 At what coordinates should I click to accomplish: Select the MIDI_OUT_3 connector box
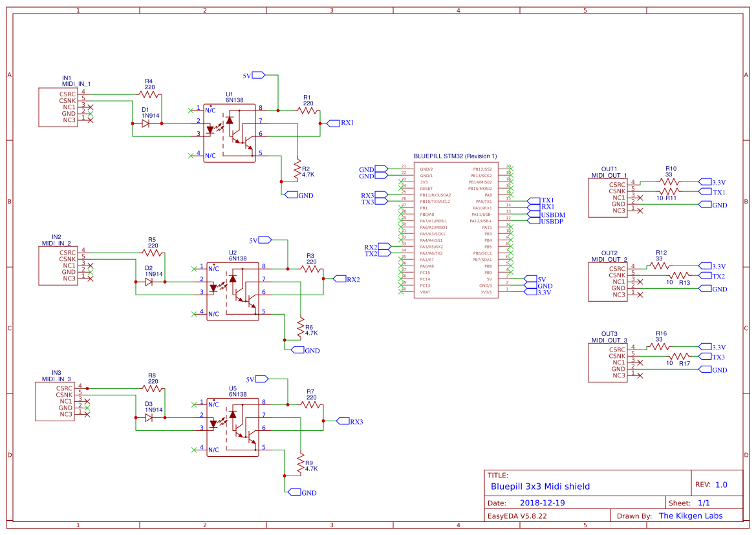pyautogui.click(x=607, y=363)
